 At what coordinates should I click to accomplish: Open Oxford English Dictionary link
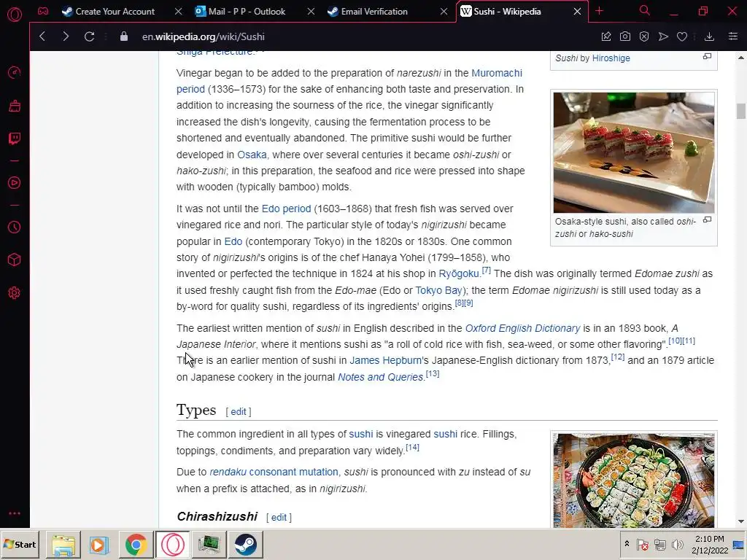[x=522, y=328]
